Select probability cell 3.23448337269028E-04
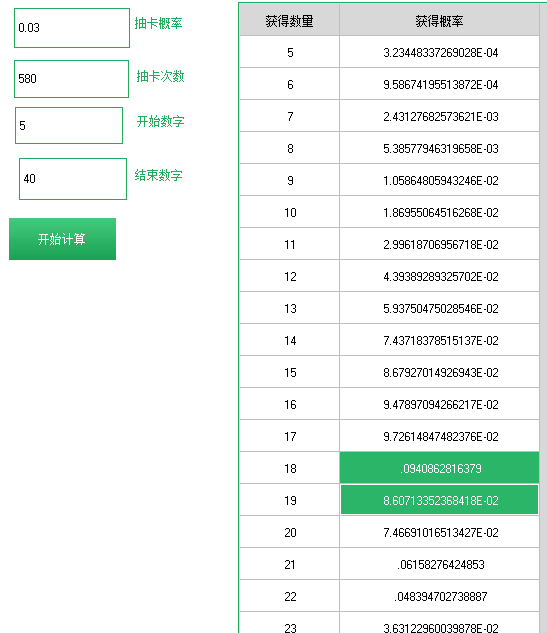Viewport: 547px width, 633px height. (x=439, y=52)
